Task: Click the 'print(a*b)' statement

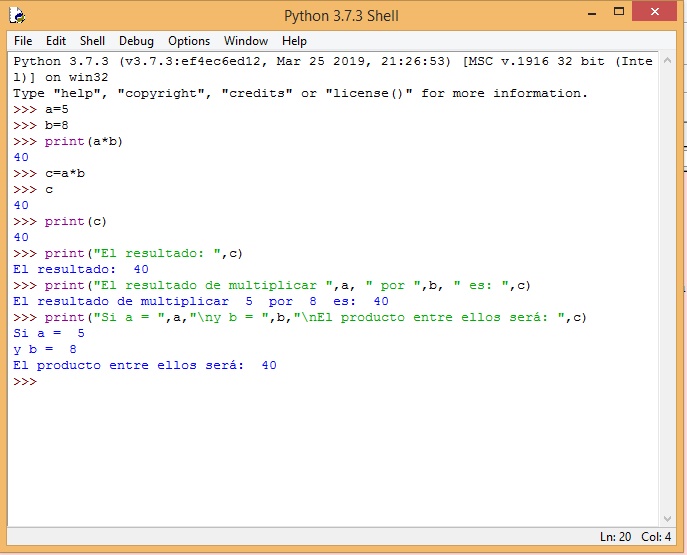Action: coord(84,141)
